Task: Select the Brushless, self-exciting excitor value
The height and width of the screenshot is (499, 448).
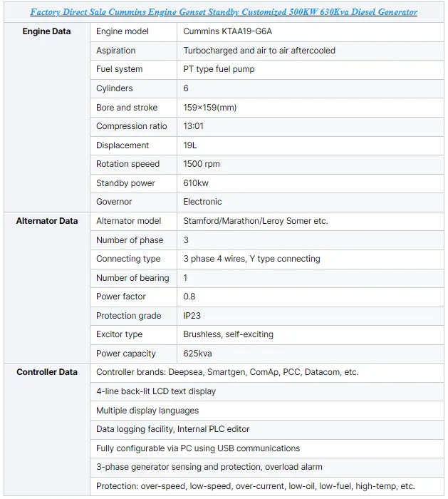Action: click(x=229, y=334)
